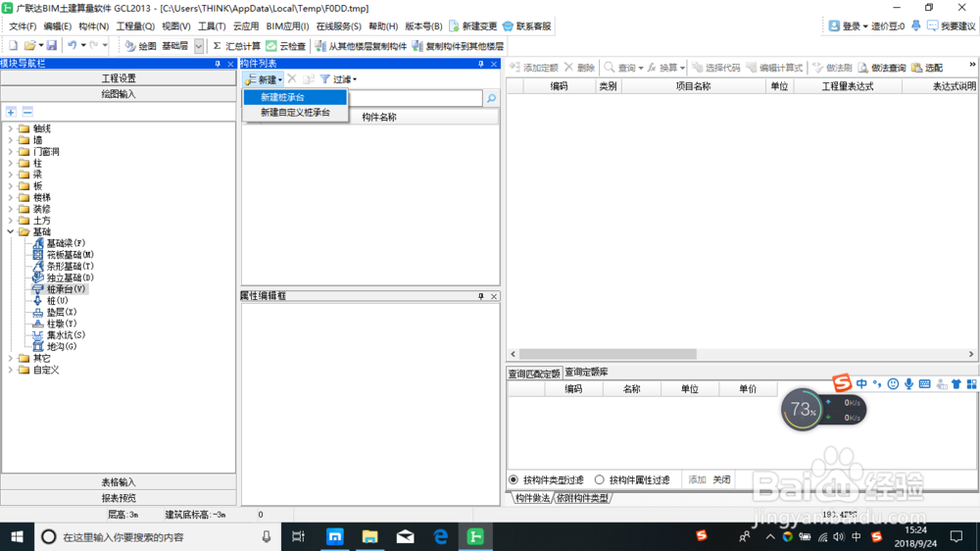Click the 绘图 drawing toolbar button
This screenshot has width=980, height=551.
pos(140,46)
